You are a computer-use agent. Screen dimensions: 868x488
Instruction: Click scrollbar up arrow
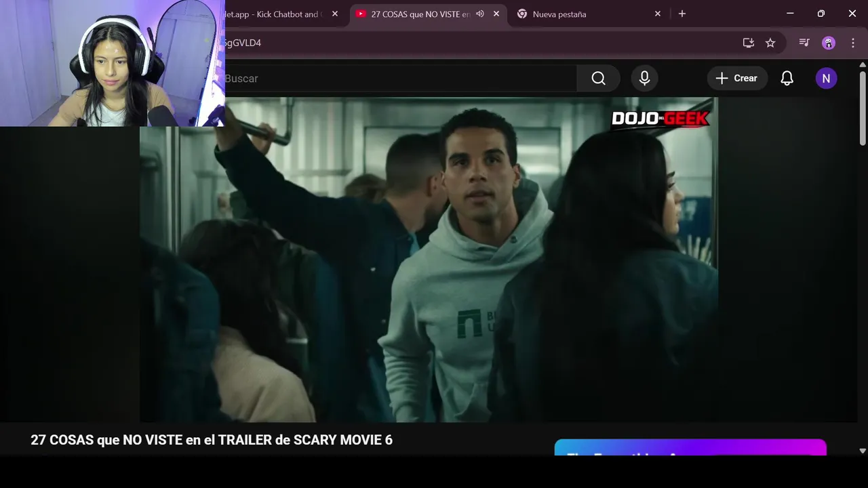tap(863, 64)
